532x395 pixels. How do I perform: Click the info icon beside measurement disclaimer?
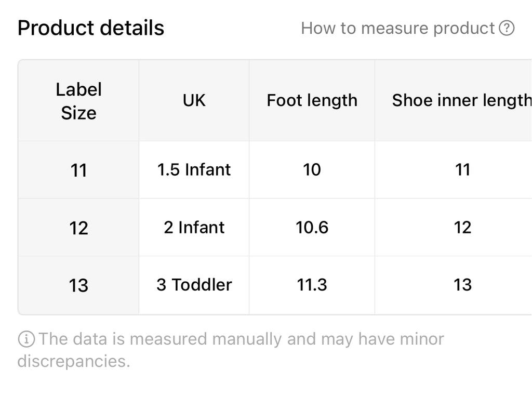click(26, 339)
